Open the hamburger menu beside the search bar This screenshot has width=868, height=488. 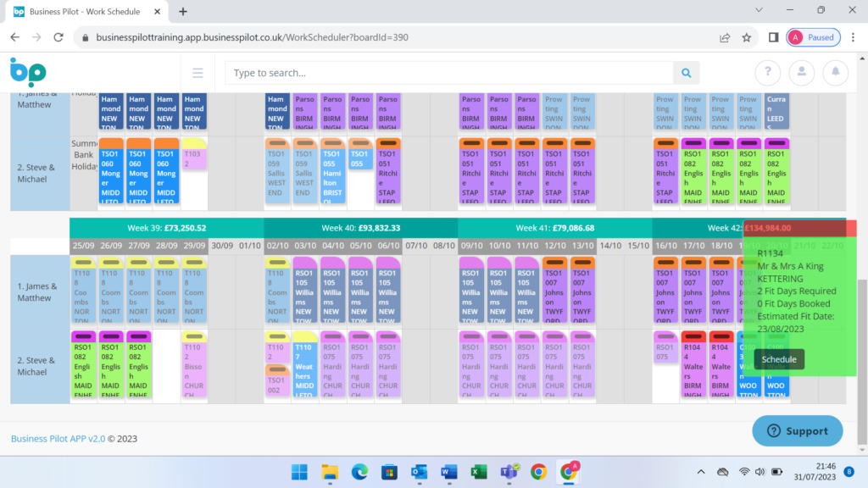point(198,72)
